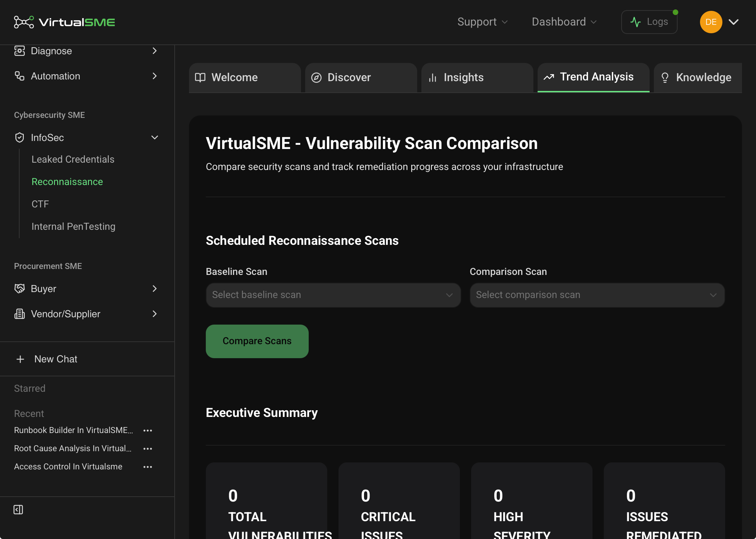This screenshot has height=539, width=756.
Task: Open options for Runbook Builder chat
Action: click(x=148, y=430)
